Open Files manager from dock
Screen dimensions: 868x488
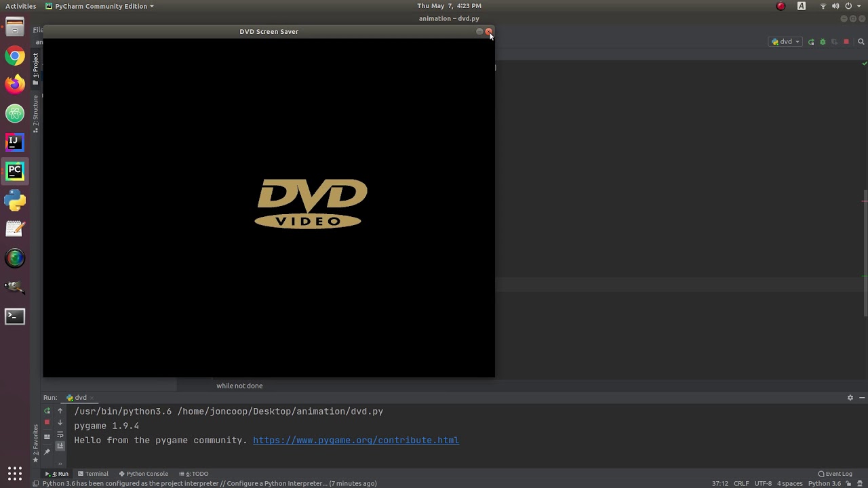coord(15,27)
